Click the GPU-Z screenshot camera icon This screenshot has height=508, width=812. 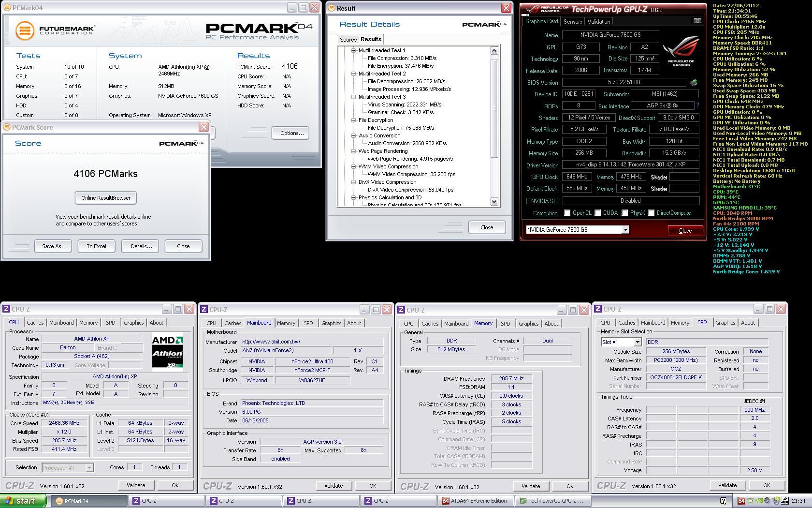[697, 21]
